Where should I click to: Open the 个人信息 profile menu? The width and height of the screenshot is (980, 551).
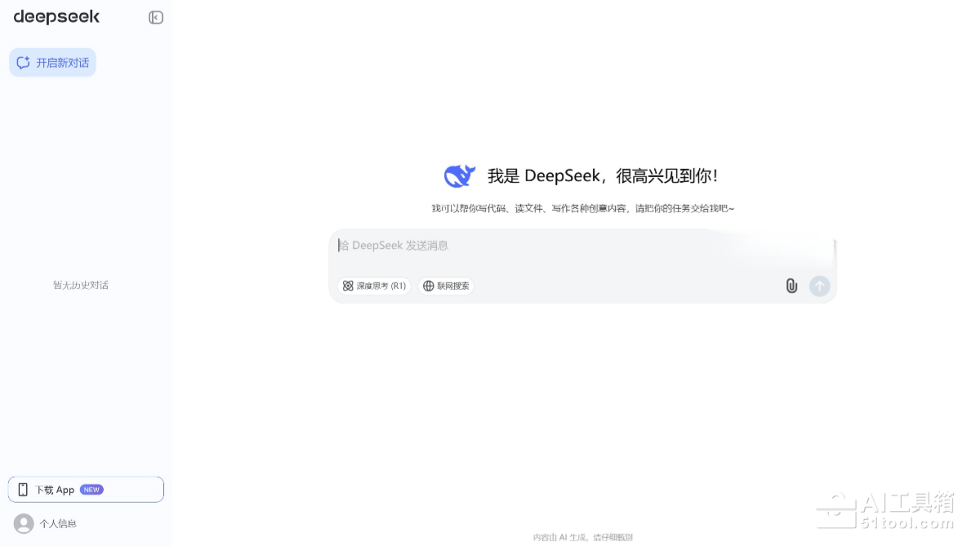coord(58,523)
